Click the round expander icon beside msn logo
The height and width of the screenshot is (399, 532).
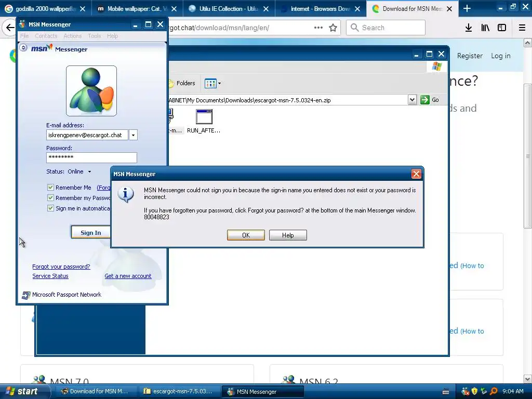click(x=23, y=48)
